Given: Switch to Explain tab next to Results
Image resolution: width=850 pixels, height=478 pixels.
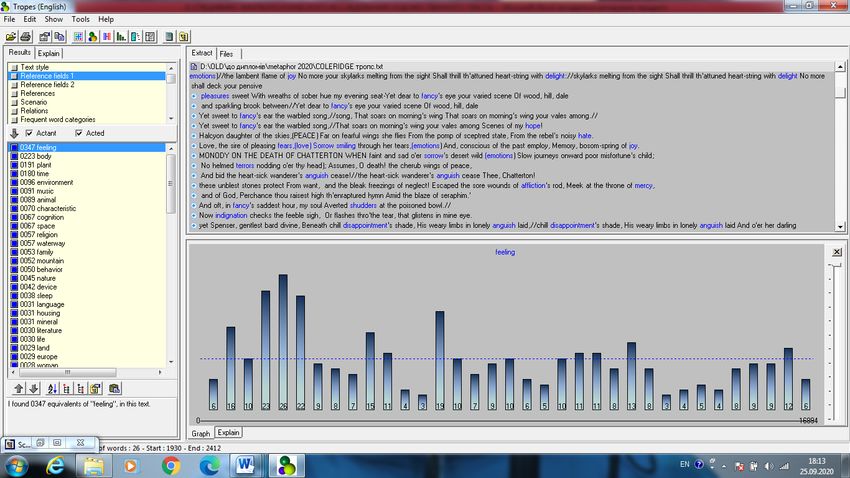Looking at the screenshot, I should (x=49, y=53).
